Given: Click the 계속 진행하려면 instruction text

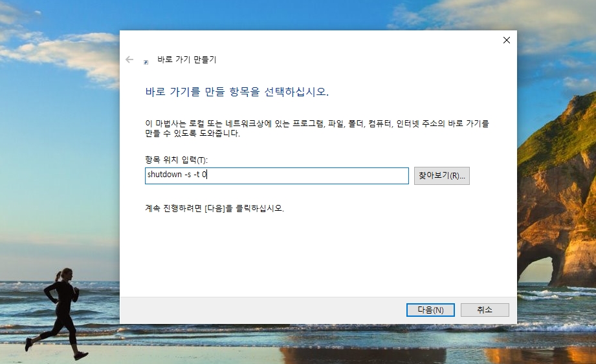Looking at the screenshot, I should [x=214, y=208].
